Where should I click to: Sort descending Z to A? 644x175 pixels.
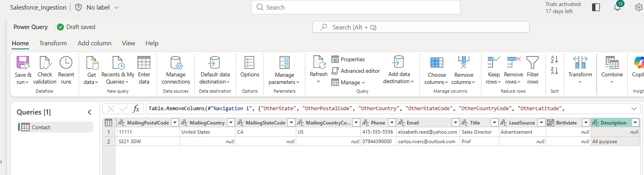pos(555,71)
